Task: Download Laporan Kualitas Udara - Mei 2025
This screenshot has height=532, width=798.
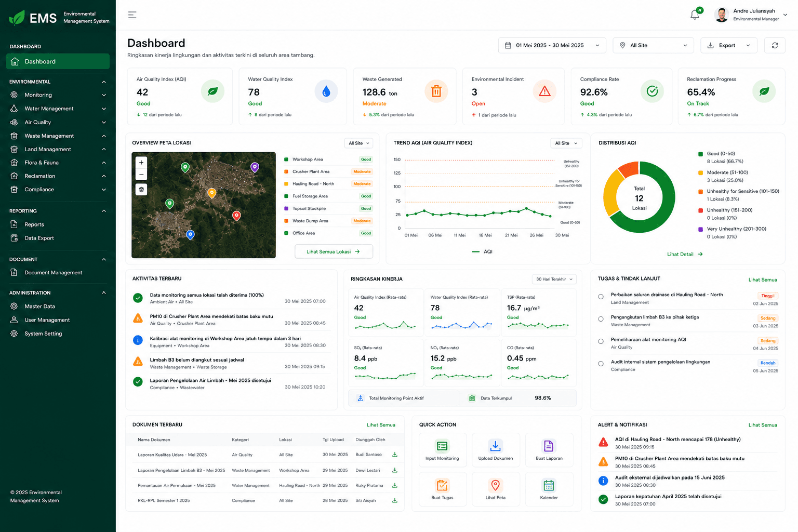Action: 395,455
